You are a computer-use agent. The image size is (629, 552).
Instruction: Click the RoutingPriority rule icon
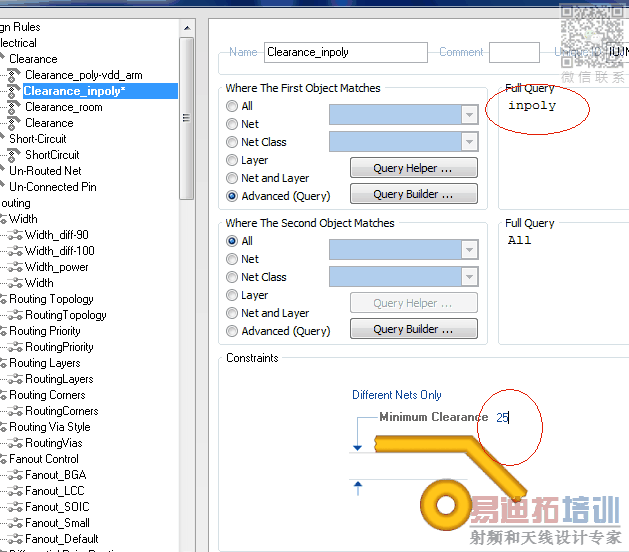point(15,347)
